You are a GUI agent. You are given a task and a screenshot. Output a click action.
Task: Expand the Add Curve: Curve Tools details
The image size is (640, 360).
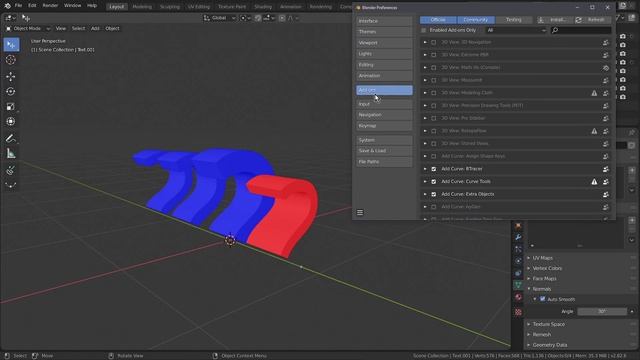click(x=425, y=182)
